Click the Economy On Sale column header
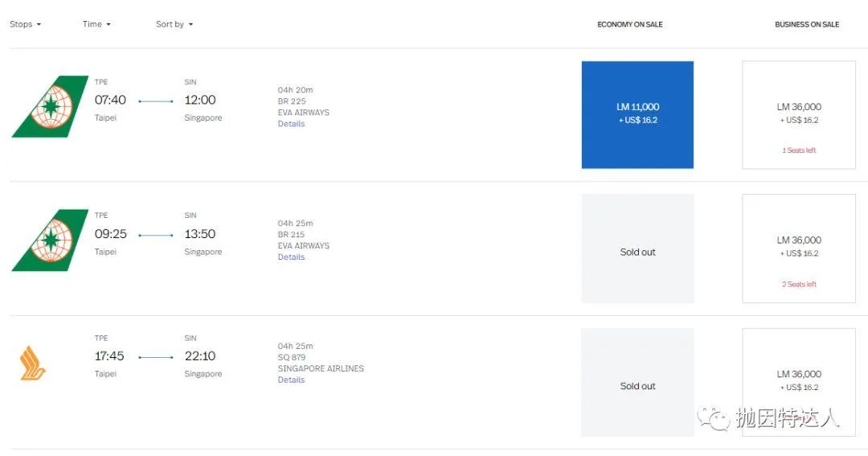This screenshot has width=868, height=456. (630, 24)
